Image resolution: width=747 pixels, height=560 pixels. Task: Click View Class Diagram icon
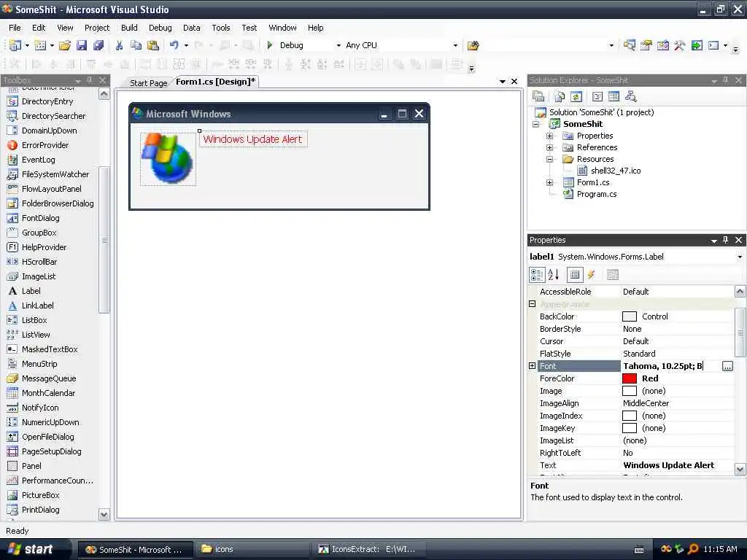631,97
